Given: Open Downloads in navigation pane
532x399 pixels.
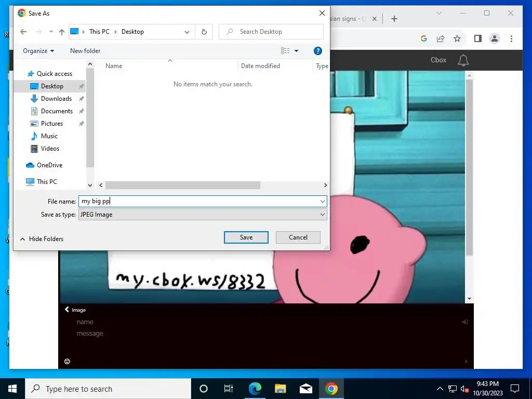Looking at the screenshot, I should coord(56,98).
